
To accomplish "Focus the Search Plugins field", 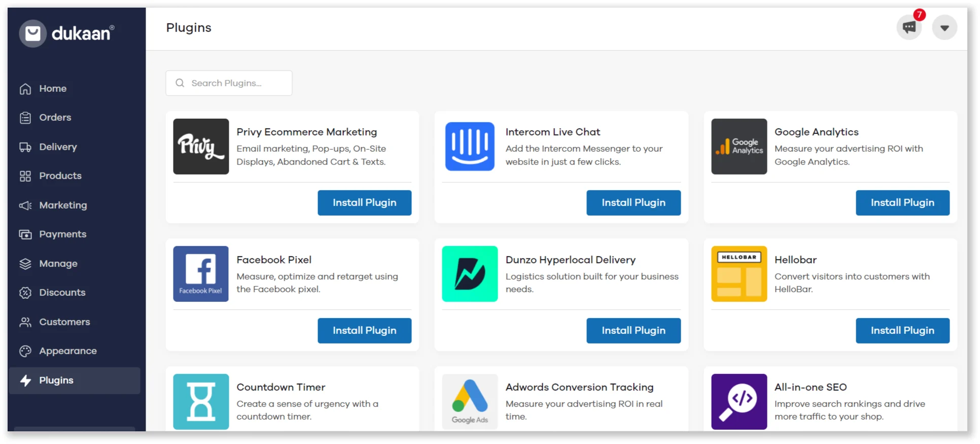I will pyautogui.click(x=229, y=83).
